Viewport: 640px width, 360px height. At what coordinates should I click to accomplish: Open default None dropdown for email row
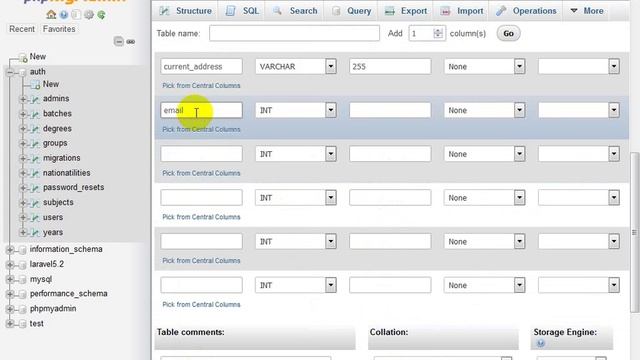484,110
